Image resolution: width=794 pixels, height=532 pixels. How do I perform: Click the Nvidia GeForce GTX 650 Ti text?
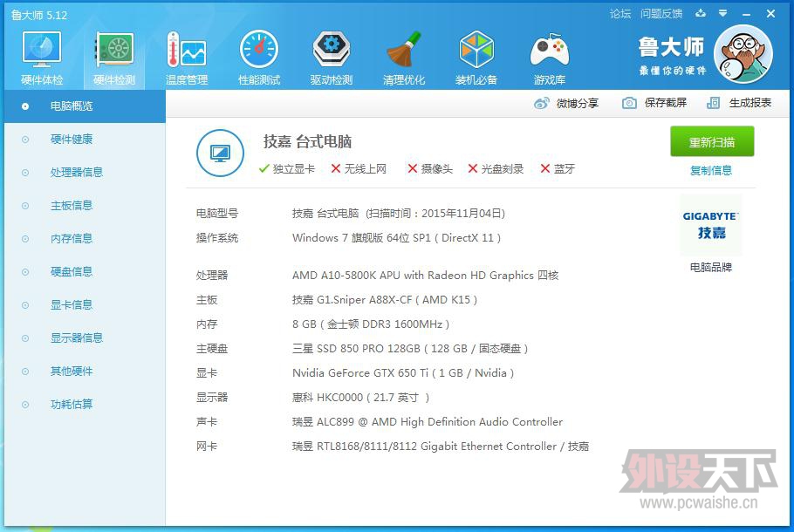[x=403, y=373]
